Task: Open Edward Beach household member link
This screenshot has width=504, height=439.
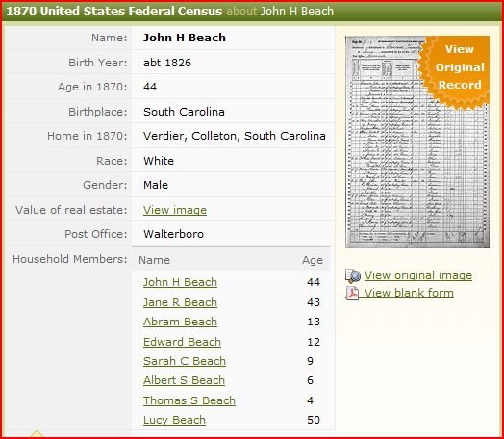Action: point(182,342)
